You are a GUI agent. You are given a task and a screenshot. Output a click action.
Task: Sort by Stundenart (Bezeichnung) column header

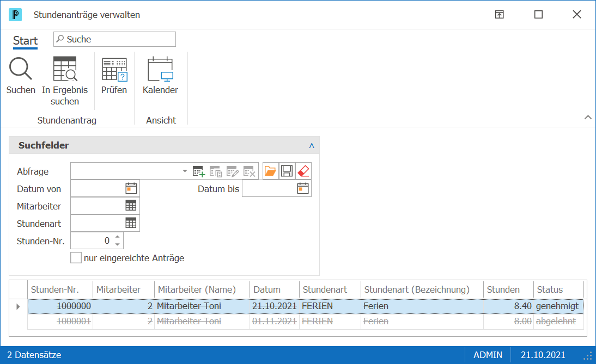click(422, 289)
